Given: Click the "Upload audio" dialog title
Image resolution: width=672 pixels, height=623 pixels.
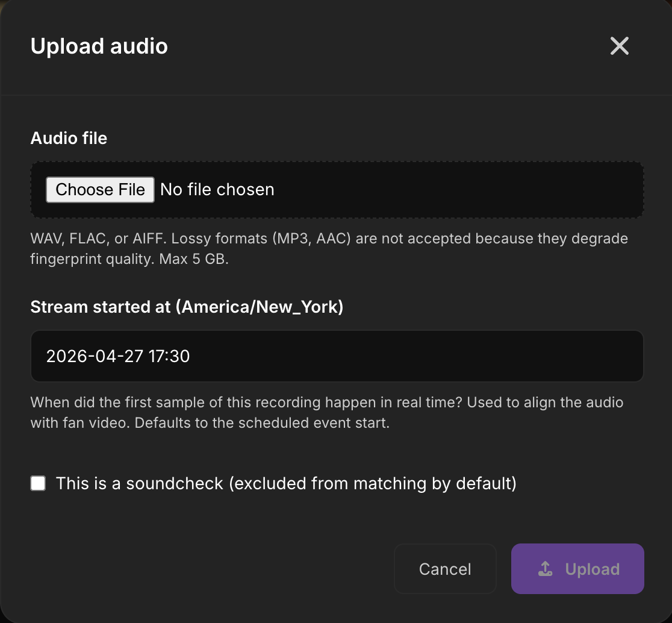Looking at the screenshot, I should click(99, 46).
